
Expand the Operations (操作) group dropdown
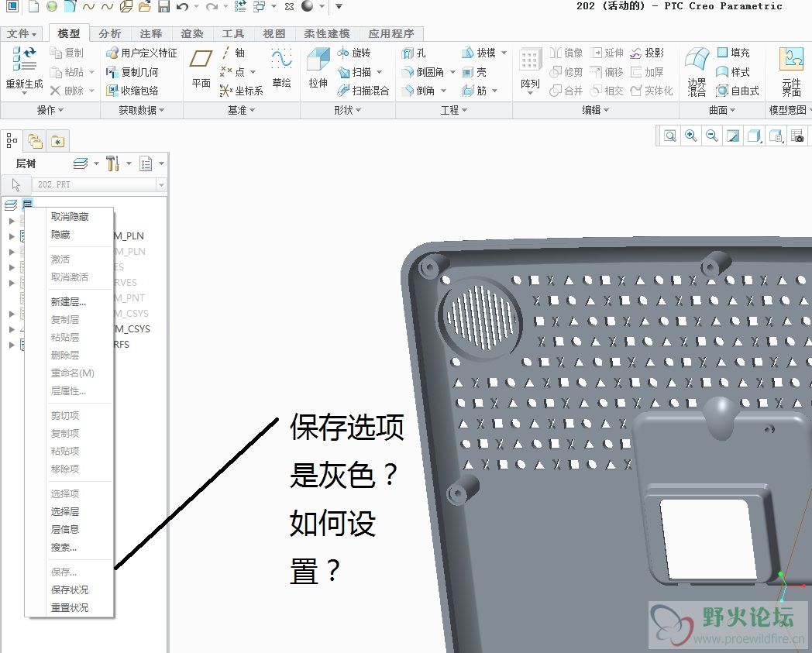[50, 110]
